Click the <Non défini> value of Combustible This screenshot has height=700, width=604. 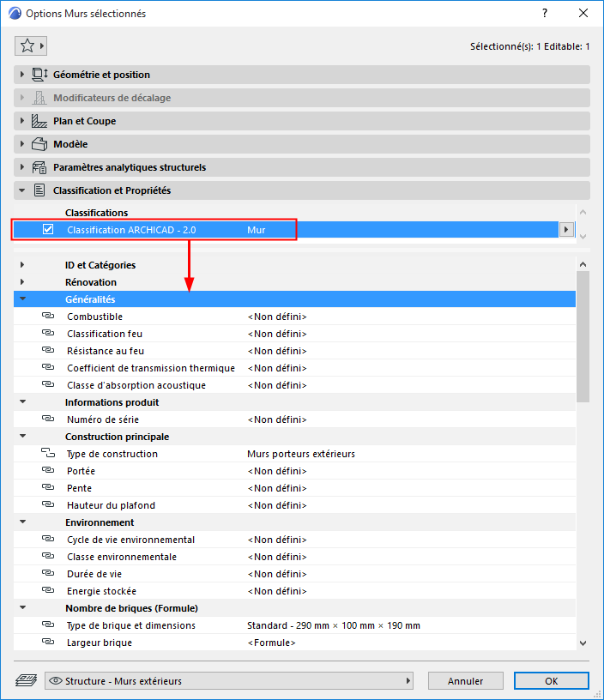[277, 317]
